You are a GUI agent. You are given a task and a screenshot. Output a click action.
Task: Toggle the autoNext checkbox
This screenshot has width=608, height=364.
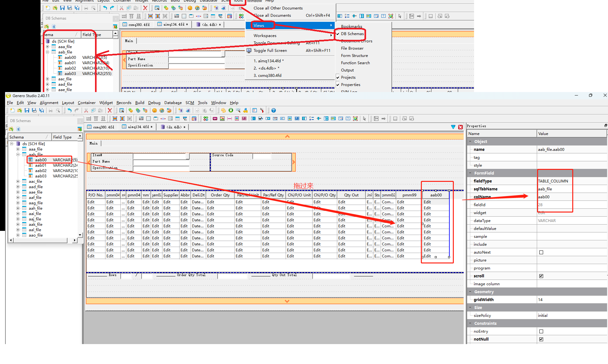coord(541,252)
